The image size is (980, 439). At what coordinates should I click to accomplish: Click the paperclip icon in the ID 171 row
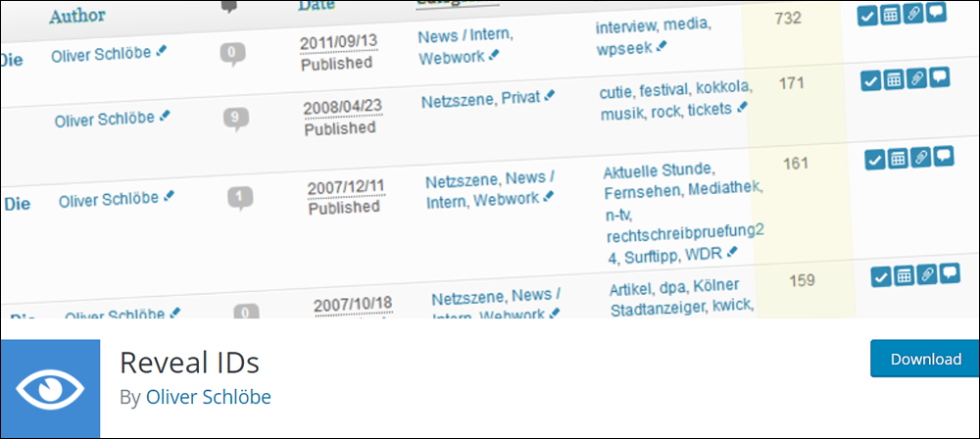(917, 78)
